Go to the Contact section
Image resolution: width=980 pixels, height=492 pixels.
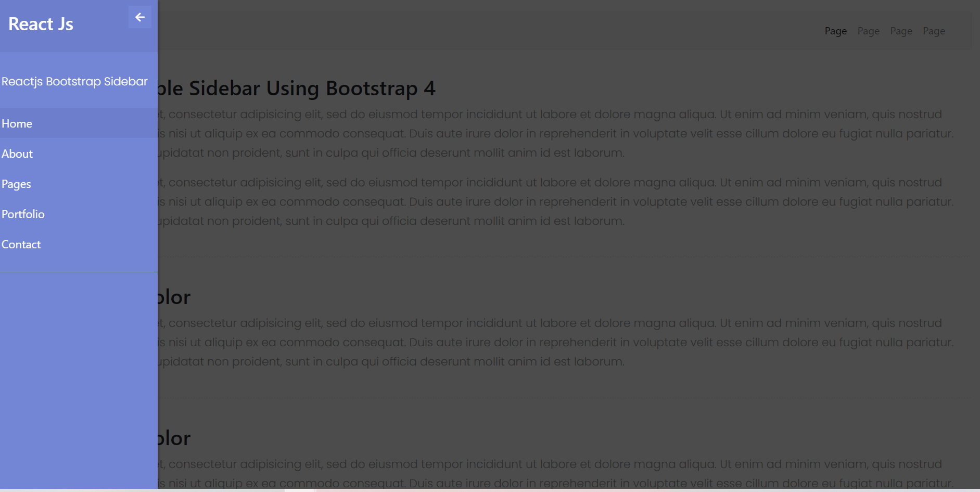click(21, 244)
